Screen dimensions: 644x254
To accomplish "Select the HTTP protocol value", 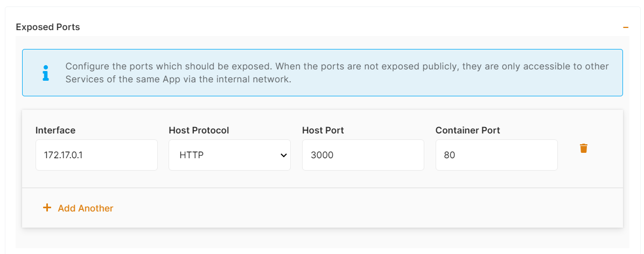I will [x=191, y=155].
